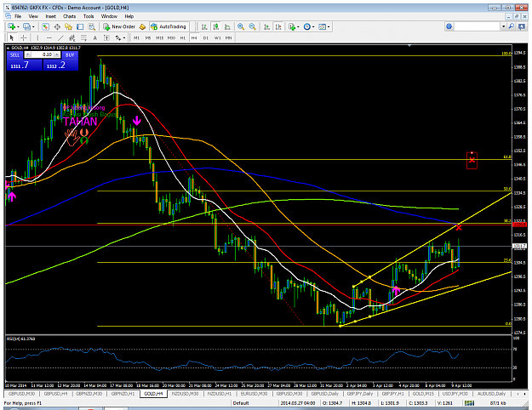Open the View menu

pyautogui.click(x=33, y=16)
